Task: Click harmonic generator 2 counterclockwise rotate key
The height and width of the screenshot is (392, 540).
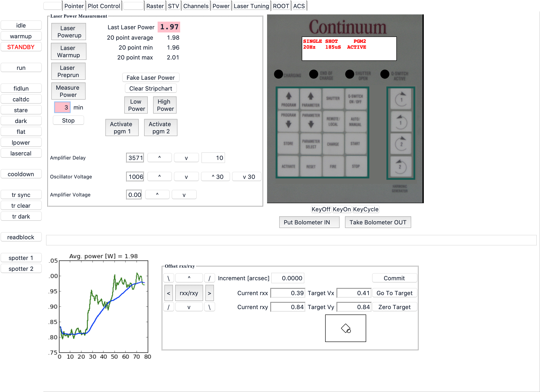Action: [x=401, y=166]
